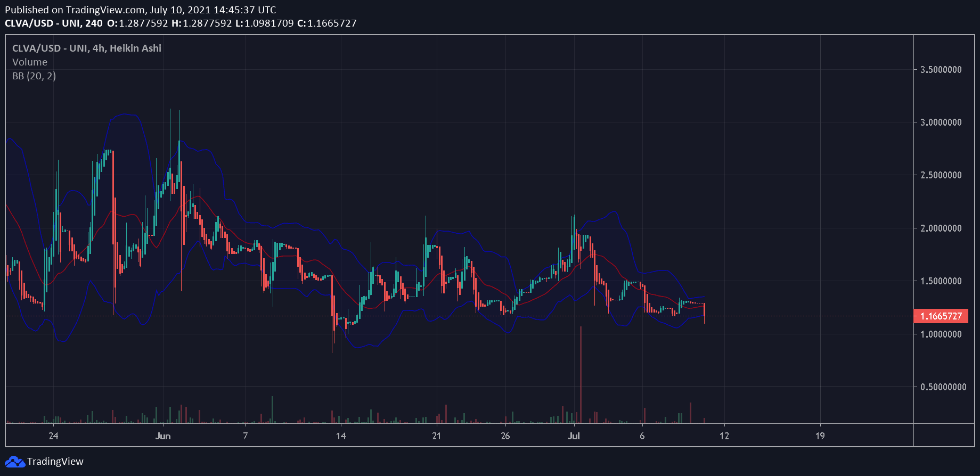The height and width of the screenshot is (476, 980).
Task: Click the red current price tag 1.1665727
Action: (941, 316)
